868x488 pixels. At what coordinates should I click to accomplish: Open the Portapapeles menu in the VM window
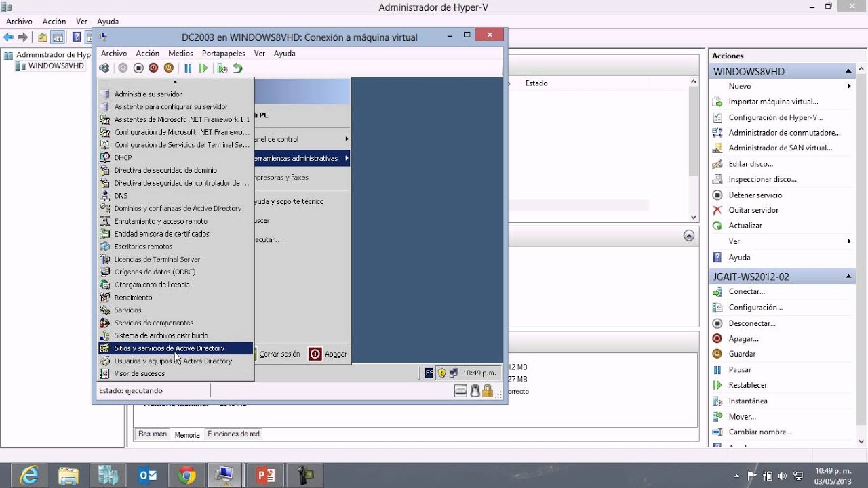pyautogui.click(x=224, y=53)
